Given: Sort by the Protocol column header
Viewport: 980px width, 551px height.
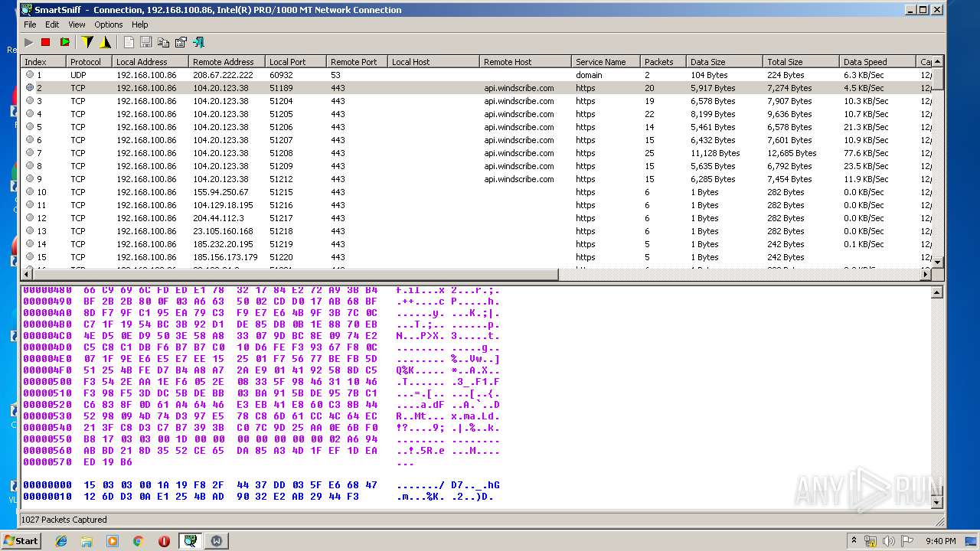Looking at the screenshot, I should point(90,62).
